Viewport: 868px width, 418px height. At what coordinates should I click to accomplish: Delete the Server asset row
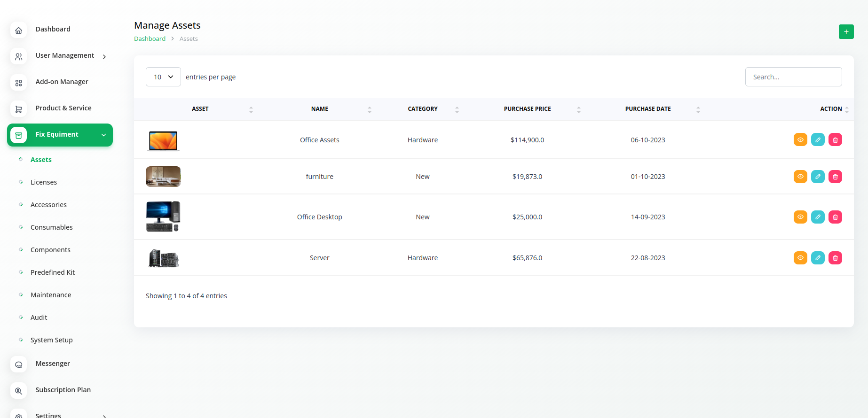[835, 258]
